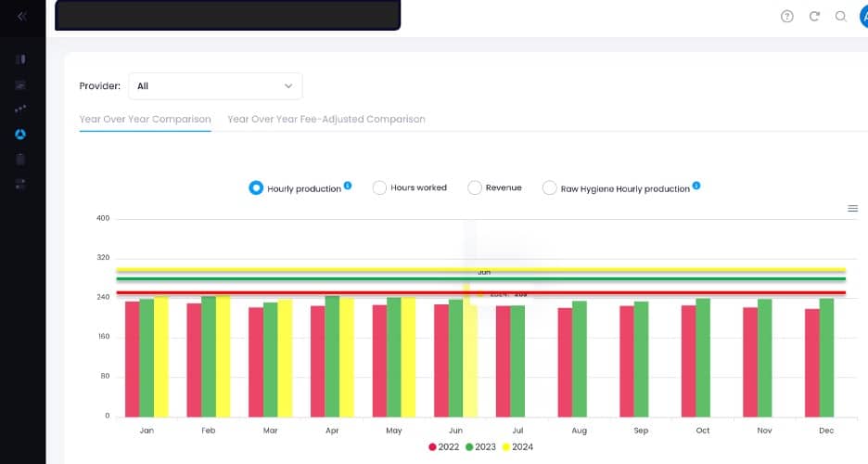Click the yellow 2024 legend swatch

(x=505, y=447)
